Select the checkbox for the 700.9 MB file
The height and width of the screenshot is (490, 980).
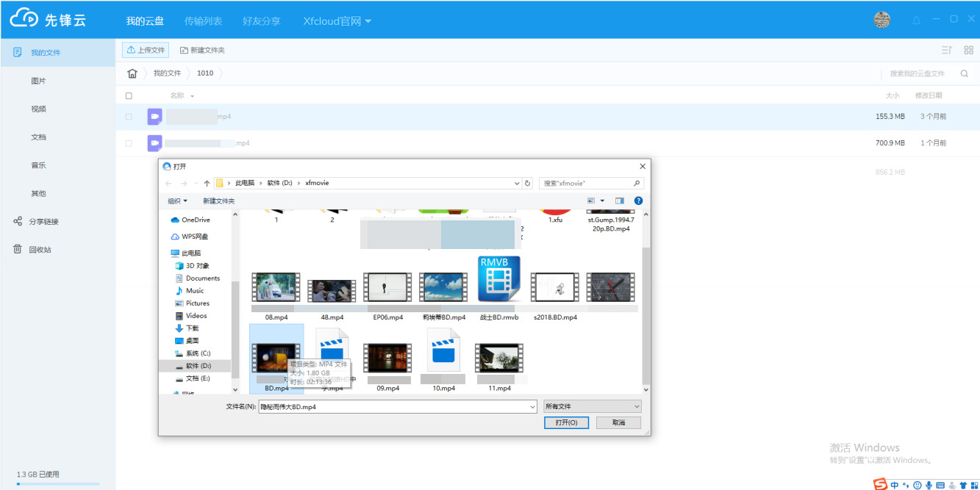pyautogui.click(x=129, y=143)
